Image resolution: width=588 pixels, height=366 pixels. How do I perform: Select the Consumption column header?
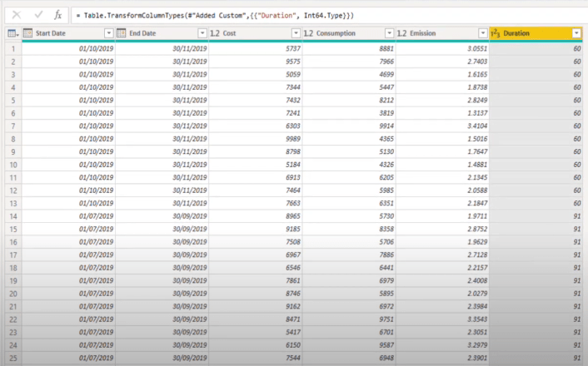tap(349, 33)
